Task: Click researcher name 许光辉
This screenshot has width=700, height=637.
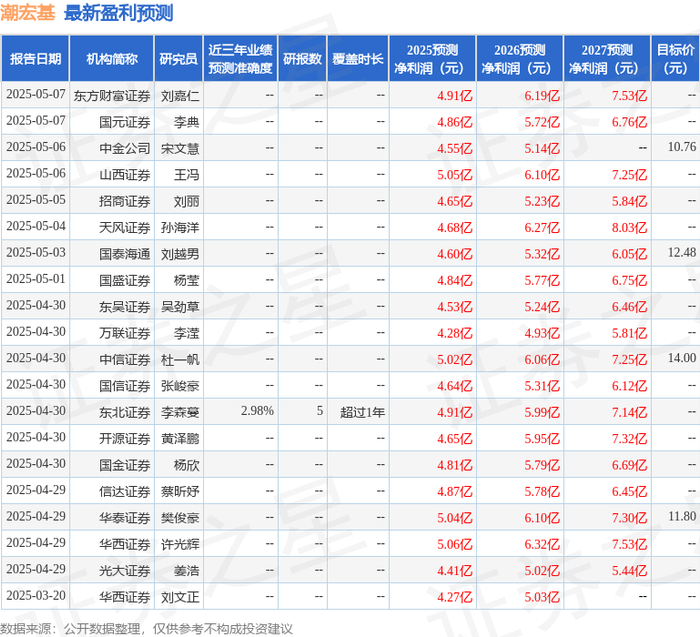Action: coord(180,544)
